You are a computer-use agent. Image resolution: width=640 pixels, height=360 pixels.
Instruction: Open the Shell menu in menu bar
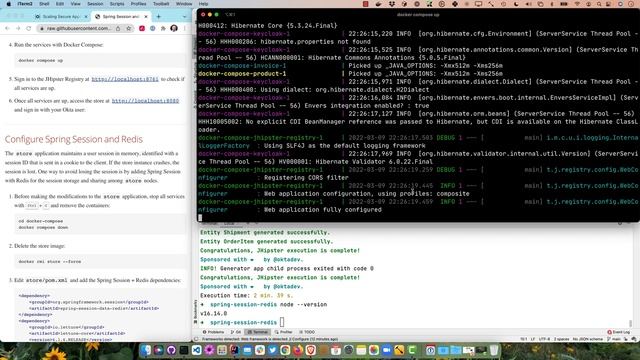pyautogui.click(x=44, y=4)
